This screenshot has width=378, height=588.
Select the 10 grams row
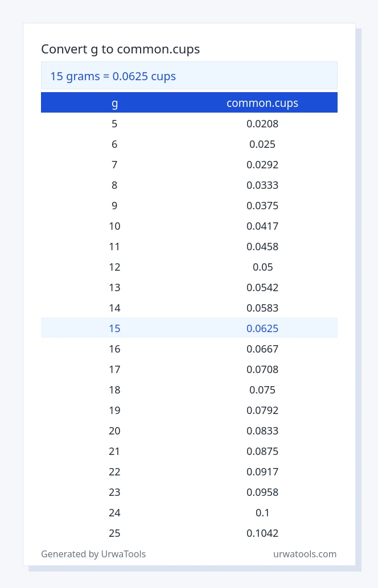189,226
